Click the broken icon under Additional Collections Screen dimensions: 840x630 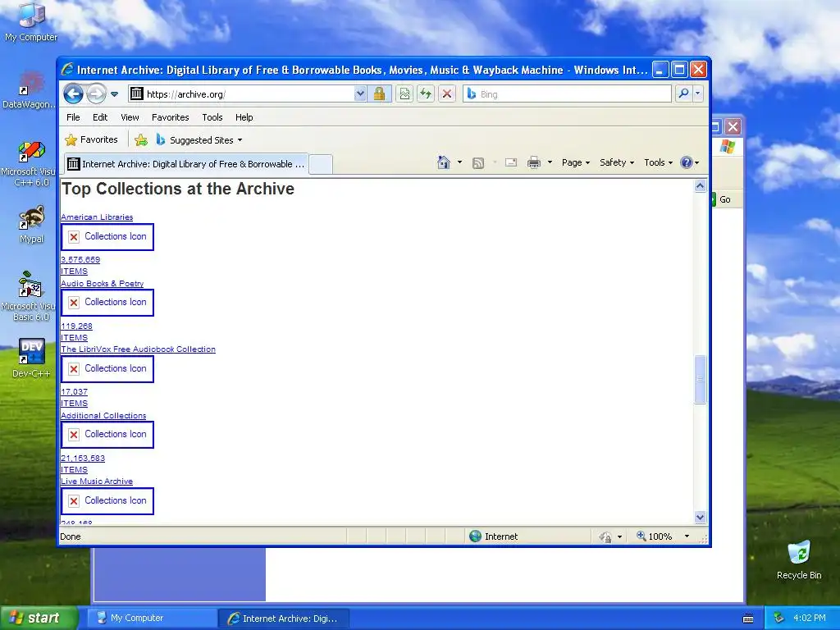(107, 435)
